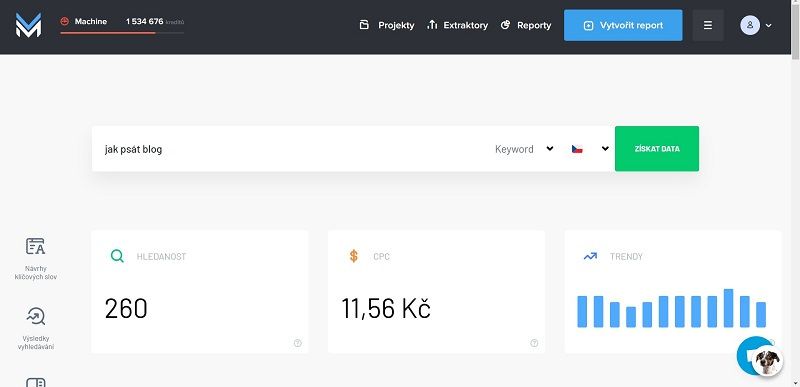
Task: Click the Vytvořit report button
Action: tap(623, 25)
